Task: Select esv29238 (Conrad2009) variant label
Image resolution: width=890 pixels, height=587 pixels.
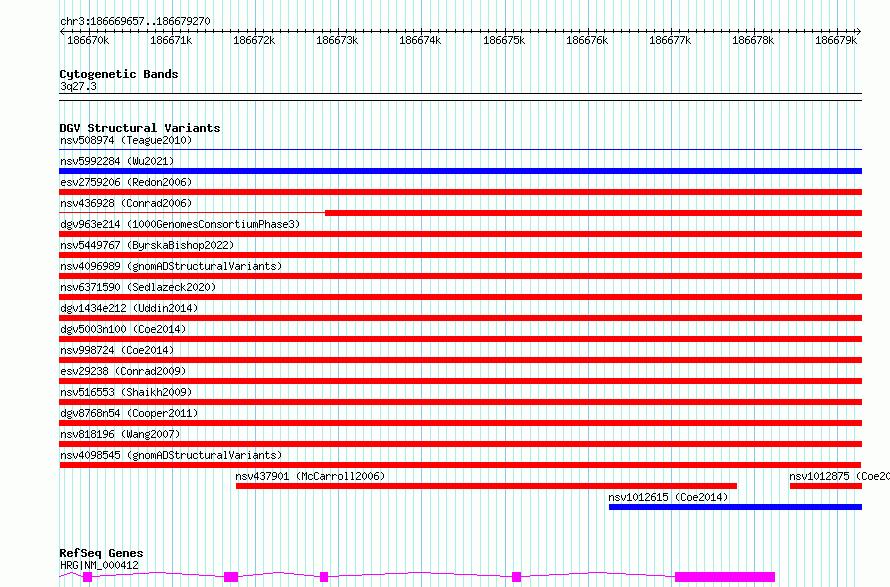Action: click(x=123, y=371)
